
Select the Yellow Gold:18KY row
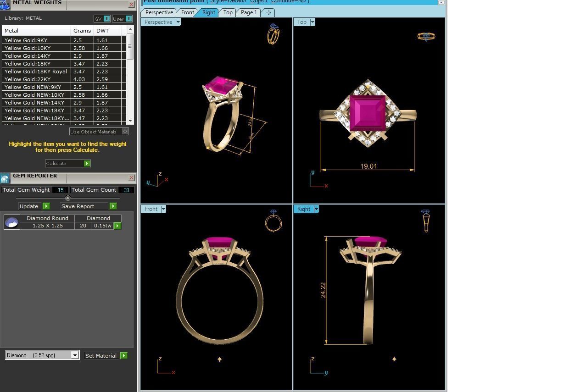pyautogui.click(x=64, y=64)
